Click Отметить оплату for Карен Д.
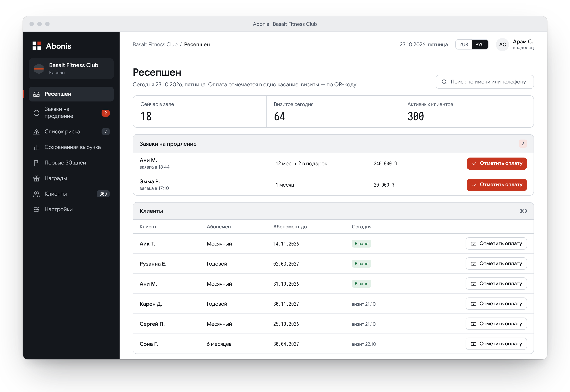The image size is (570, 392). pyautogui.click(x=496, y=304)
